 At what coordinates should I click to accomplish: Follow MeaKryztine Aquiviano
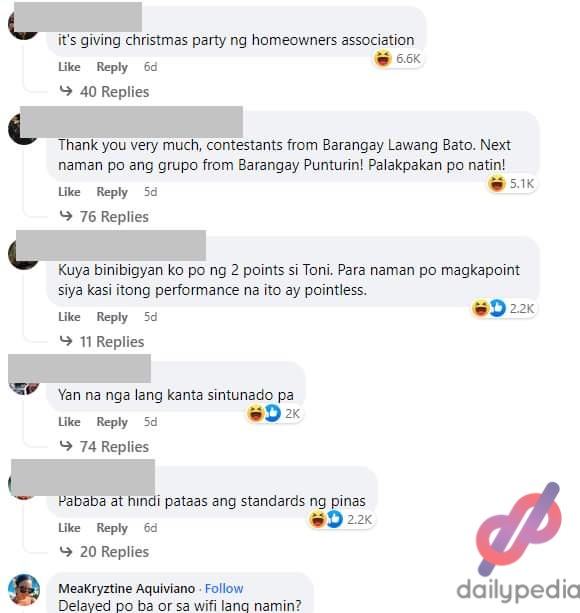point(224,588)
